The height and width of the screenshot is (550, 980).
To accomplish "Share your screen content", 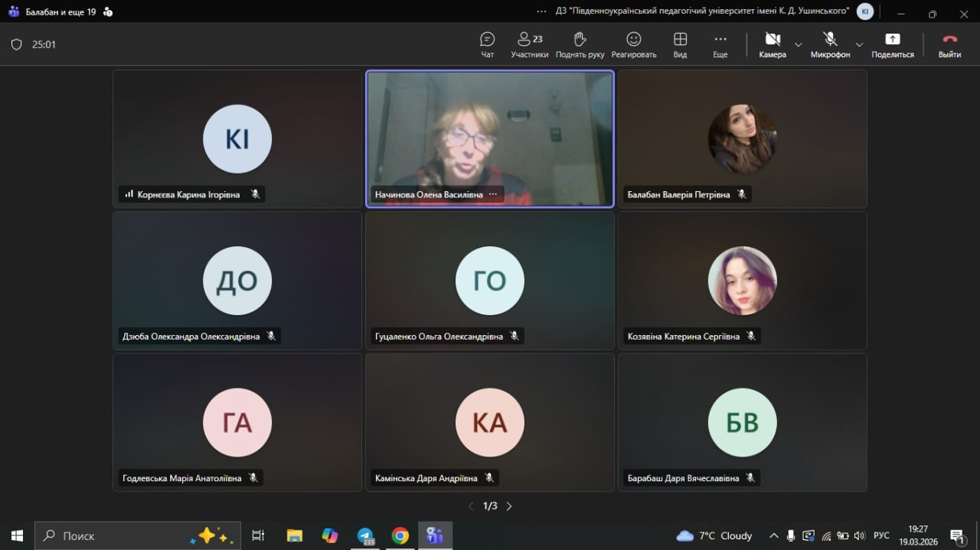I will [892, 44].
